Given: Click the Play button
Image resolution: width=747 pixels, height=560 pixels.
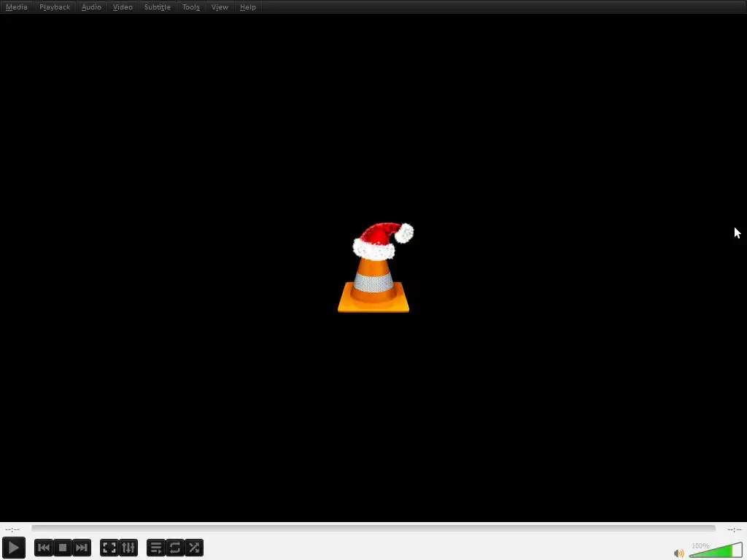Looking at the screenshot, I should point(13,548).
